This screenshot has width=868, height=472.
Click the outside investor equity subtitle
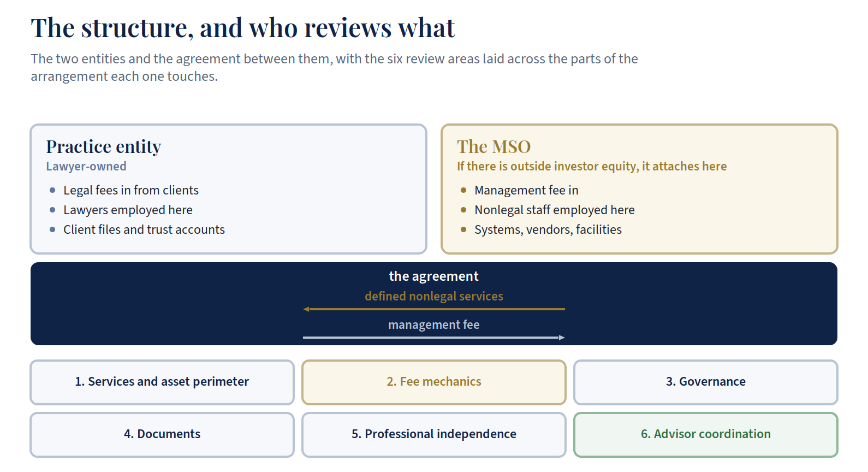pos(592,166)
